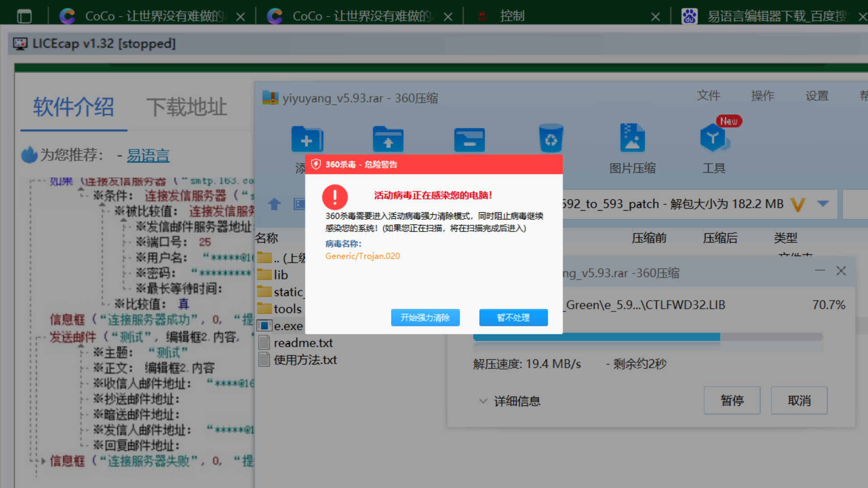868x488 pixels.
Task: Pause extraction with the 暂停 button
Action: 732,400
